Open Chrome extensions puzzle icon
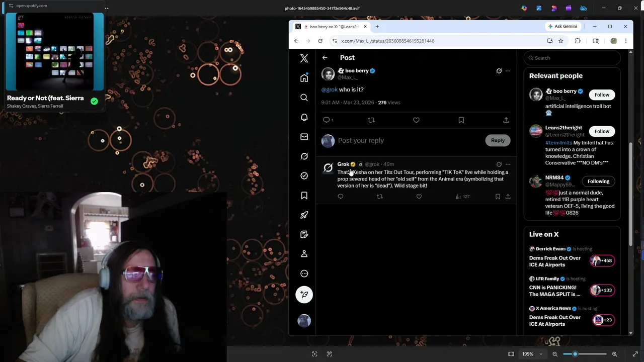Viewport: 644px width, 362px height. point(578,41)
